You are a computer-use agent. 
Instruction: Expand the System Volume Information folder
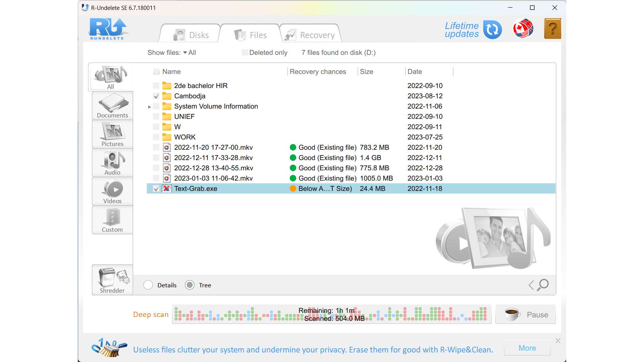149,107
